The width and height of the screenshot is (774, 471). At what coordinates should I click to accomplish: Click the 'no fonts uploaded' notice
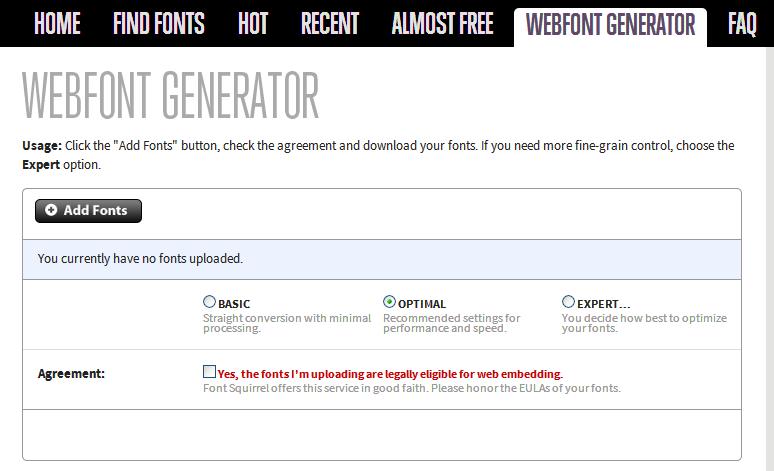click(x=382, y=259)
